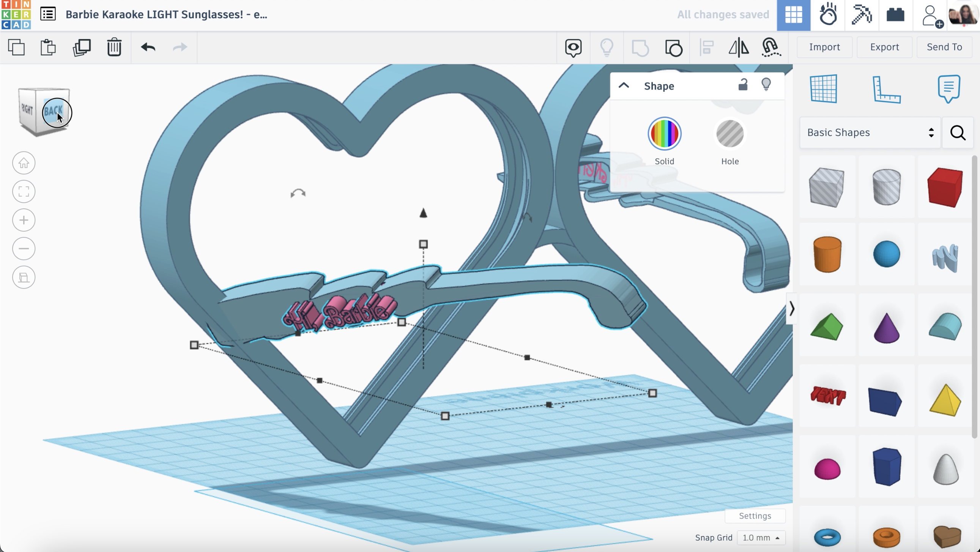980x552 pixels.
Task: Pick the red Box shape
Action: pyautogui.click(x=945, y=187)
